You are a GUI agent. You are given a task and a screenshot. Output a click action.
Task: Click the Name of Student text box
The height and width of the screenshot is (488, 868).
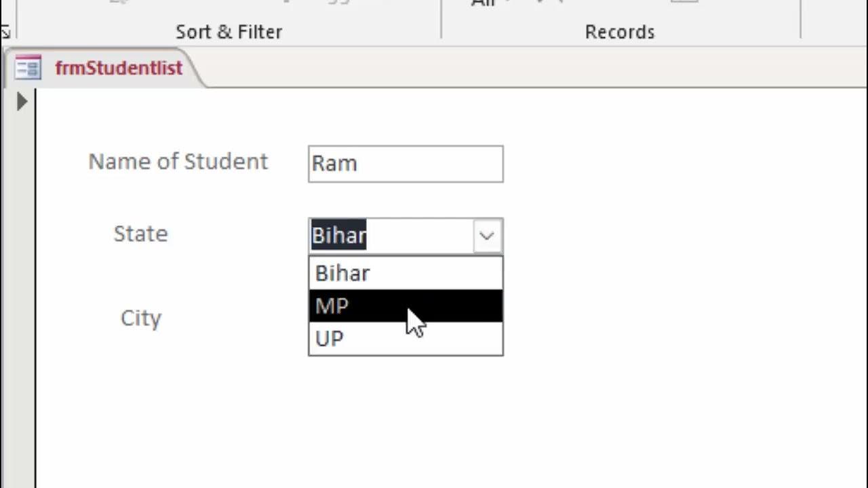click(406, 164)
